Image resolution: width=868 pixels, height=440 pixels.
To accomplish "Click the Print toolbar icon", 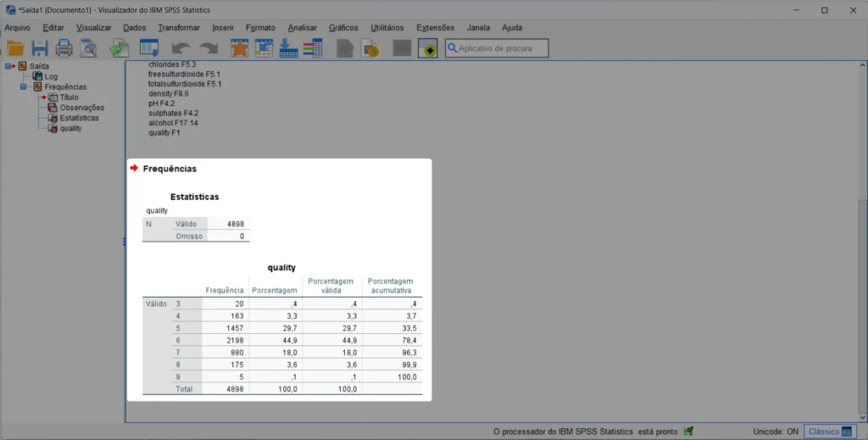I will click(64, 48).
